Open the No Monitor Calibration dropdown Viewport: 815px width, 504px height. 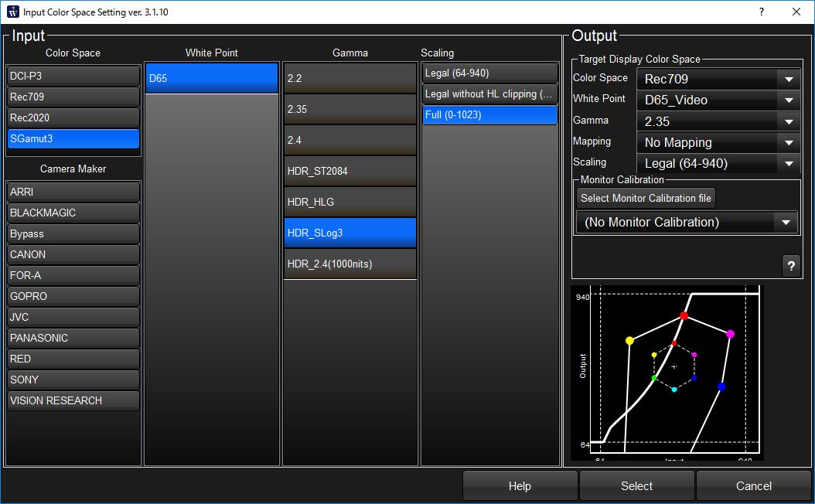[687, 223]
